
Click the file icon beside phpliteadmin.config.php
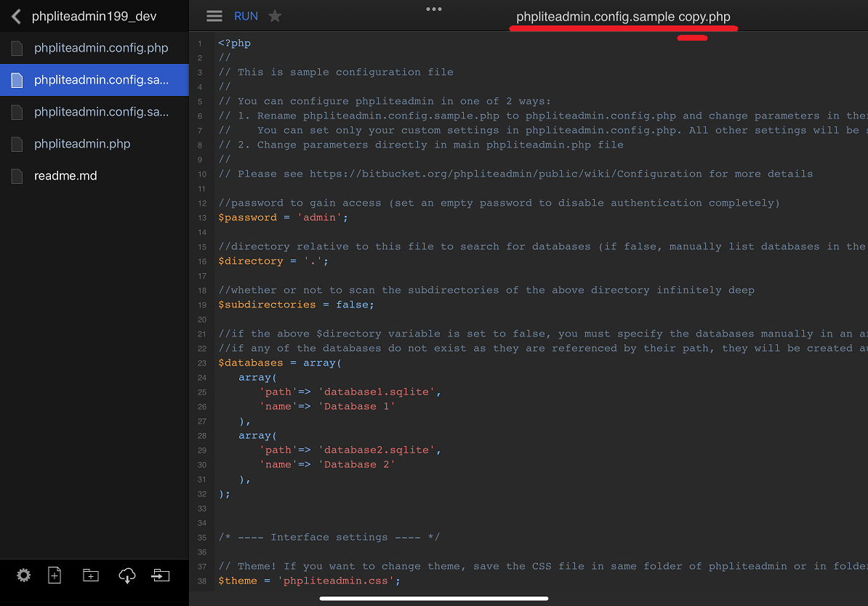coord(17,48)
